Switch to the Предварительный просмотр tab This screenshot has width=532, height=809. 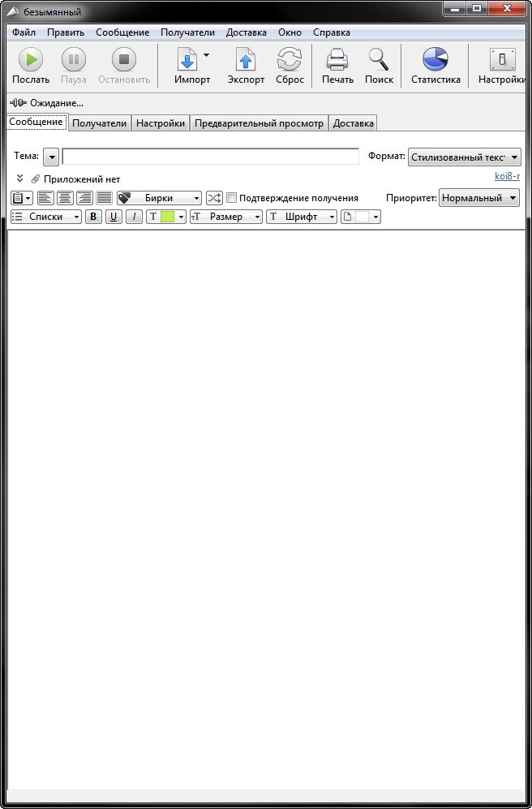coord(260,123)
